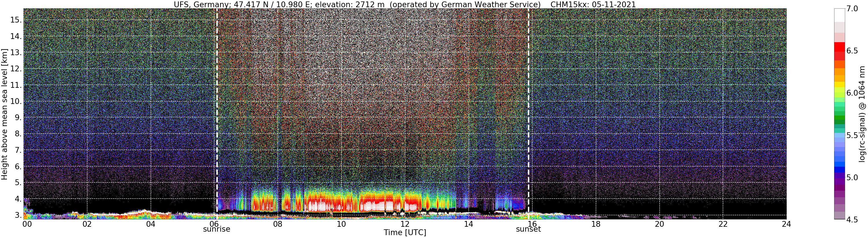Screen dimensions: 868x238
Task: Click the colorbar value '6.5'
Action: pos(852,51)
